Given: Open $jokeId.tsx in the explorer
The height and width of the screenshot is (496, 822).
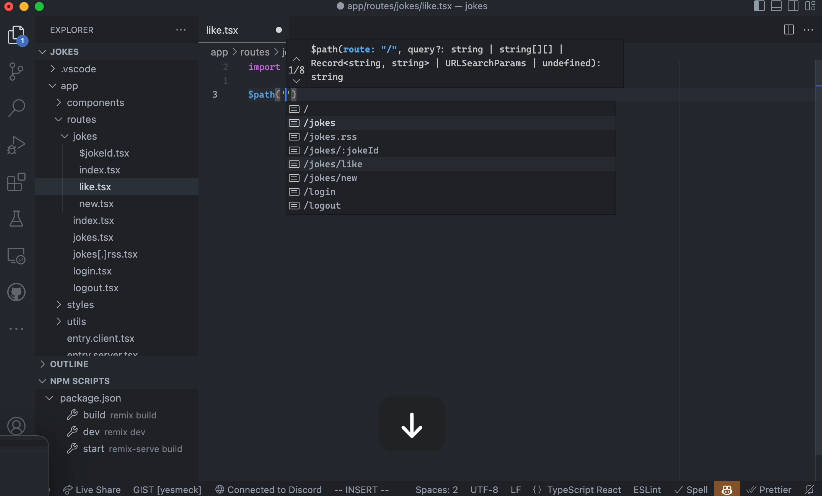Looking at the screenshot, I should (x=104, y=153).
